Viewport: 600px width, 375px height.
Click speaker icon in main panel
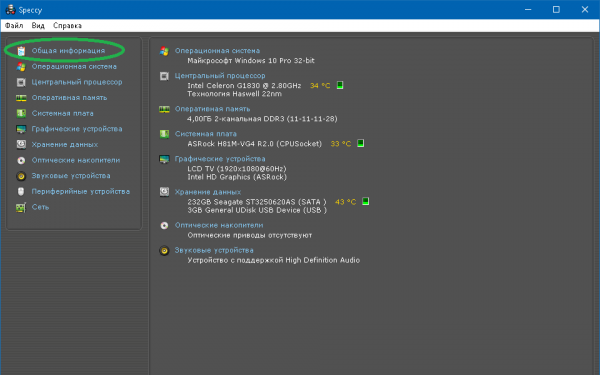coord(164,251)
